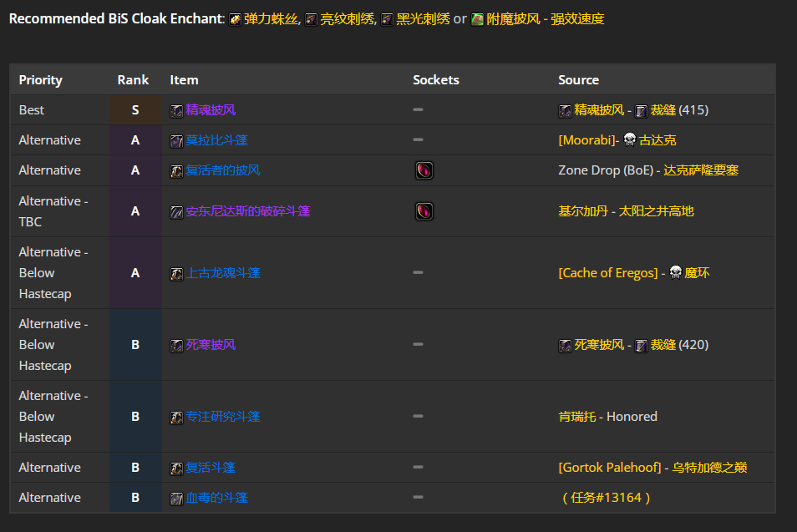Click the red gem socket for 安东尼达斯的破碎斗篷
797x532 pixels.
point(424,210)
